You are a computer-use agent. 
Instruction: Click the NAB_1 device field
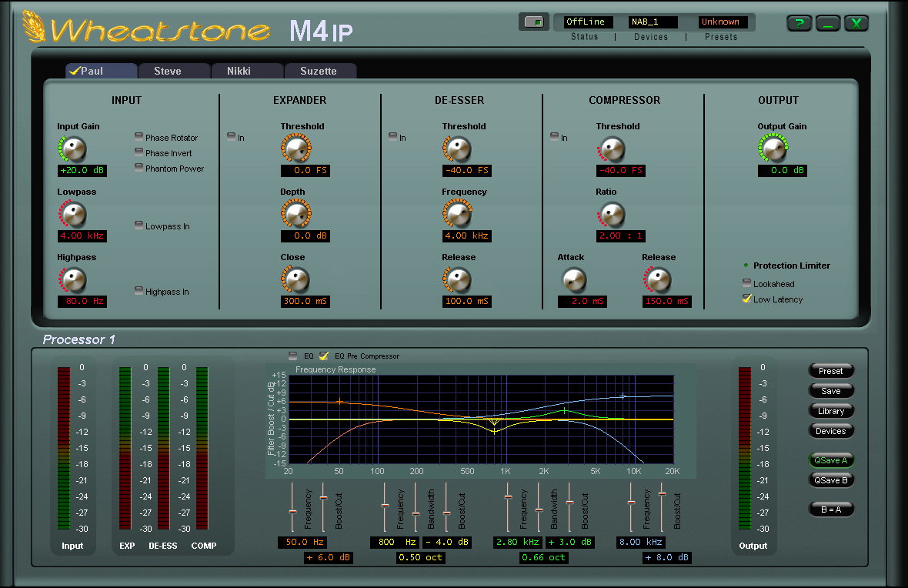tap(653, 22)
